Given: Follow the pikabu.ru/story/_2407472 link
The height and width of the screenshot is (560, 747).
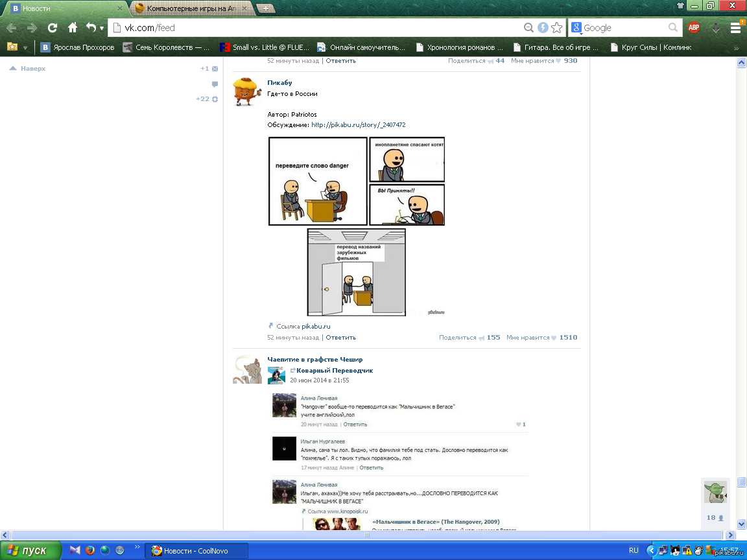Looking at the screenshot, I should click(358, 124).
